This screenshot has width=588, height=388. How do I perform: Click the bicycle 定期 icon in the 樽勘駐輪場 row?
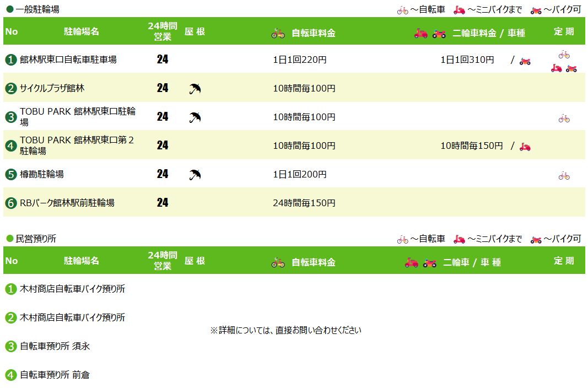click(x=564, y=176)
